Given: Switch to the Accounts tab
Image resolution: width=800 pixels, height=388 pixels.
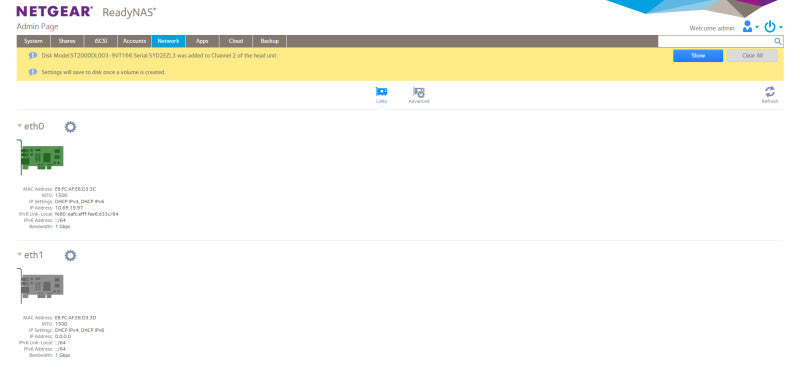Looking at the screenshot, I should (x=135, y=41).
